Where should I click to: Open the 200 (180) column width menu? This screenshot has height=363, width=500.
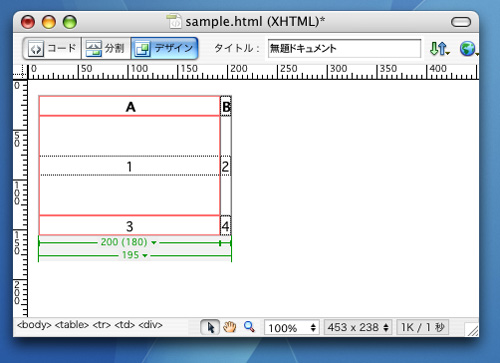[129, 242]
